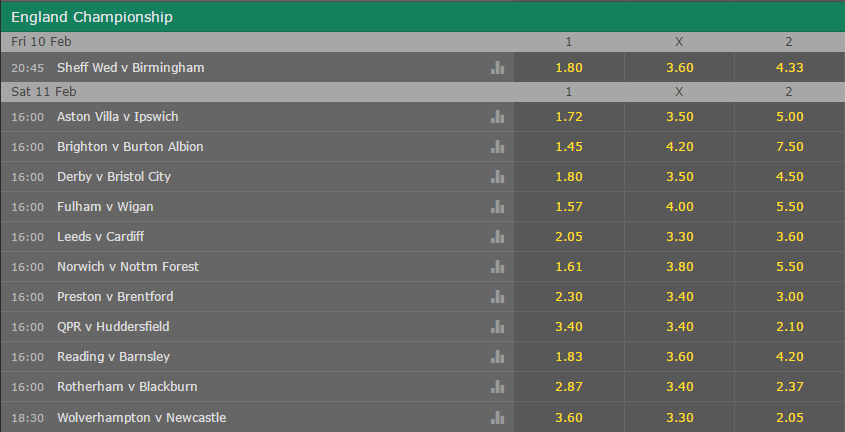
Task: Open QPR v Huddersfield match link
Action: pos(113,327)
